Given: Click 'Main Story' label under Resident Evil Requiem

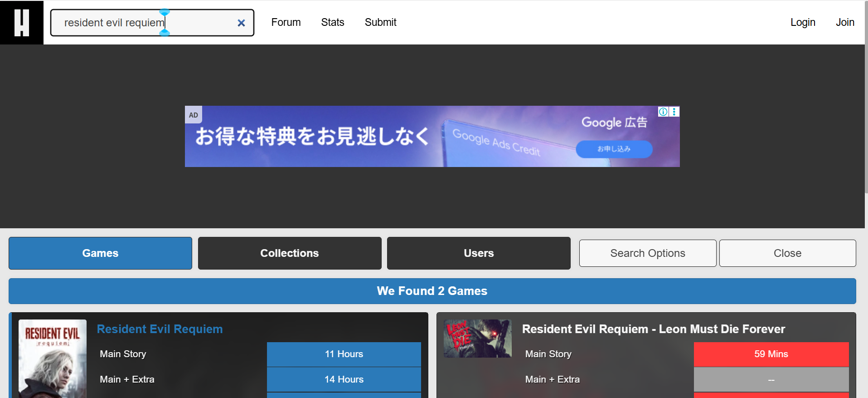Looking at the screenshot, I should point(123,354).
